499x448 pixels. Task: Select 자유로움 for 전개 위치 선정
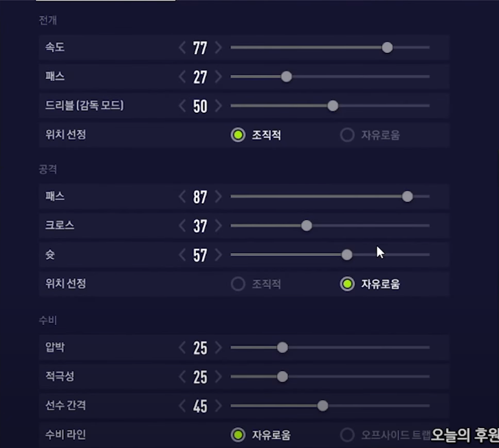(x=348, y=135)
